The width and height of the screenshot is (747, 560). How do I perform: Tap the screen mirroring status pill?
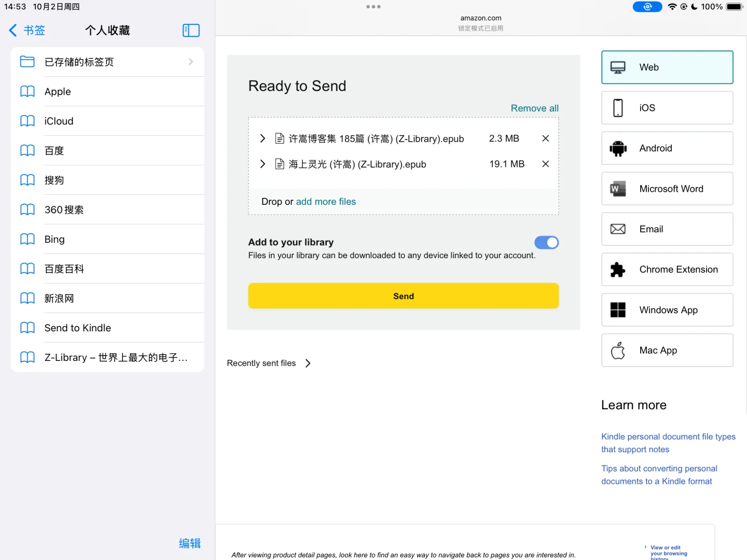[x=647, y=7]
